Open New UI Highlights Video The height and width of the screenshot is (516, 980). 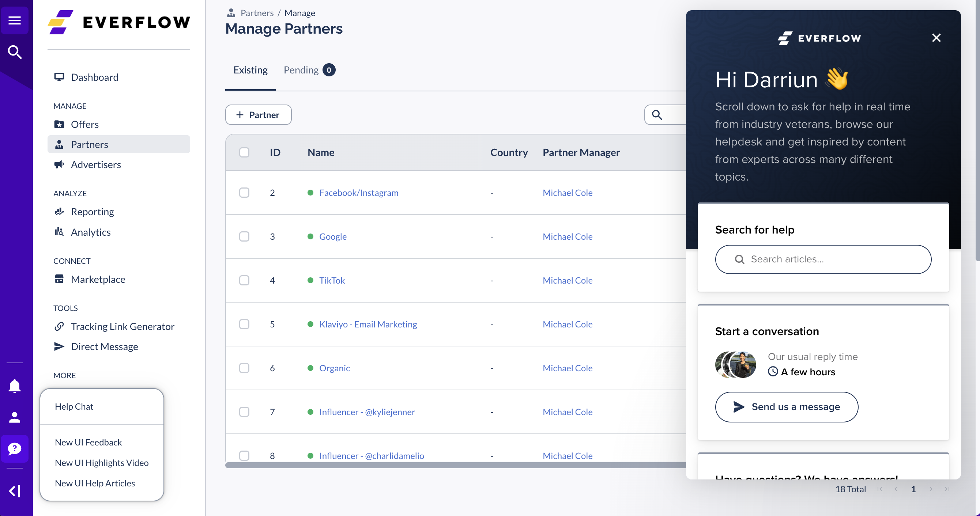click(102, 463)
